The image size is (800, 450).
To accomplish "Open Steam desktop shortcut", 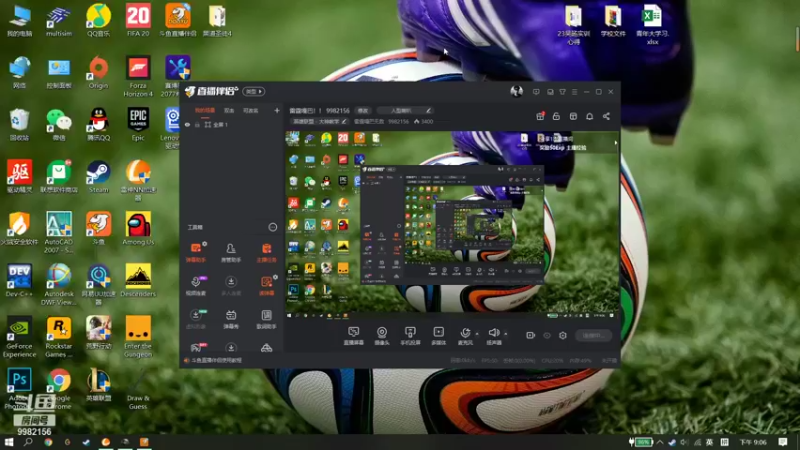I will click(98, 177).
